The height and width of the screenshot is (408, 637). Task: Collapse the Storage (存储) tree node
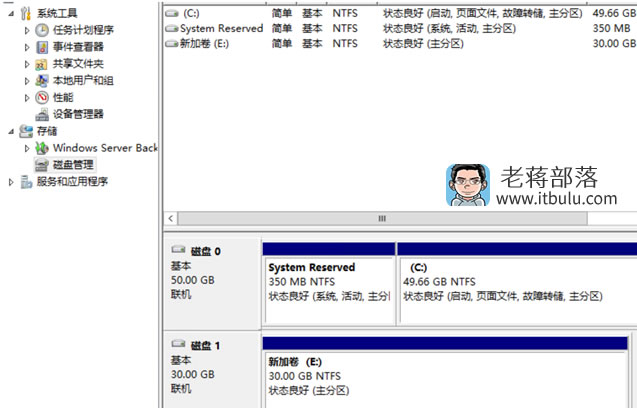11,131
